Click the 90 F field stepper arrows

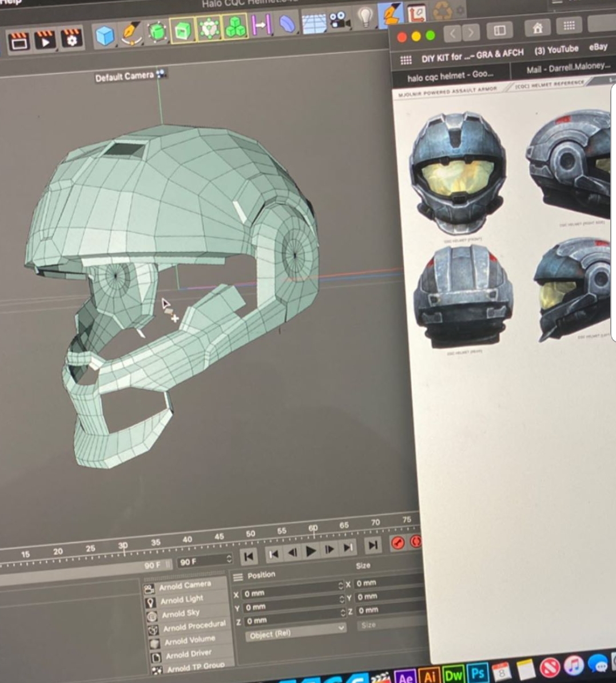click(x=229, y=558)
